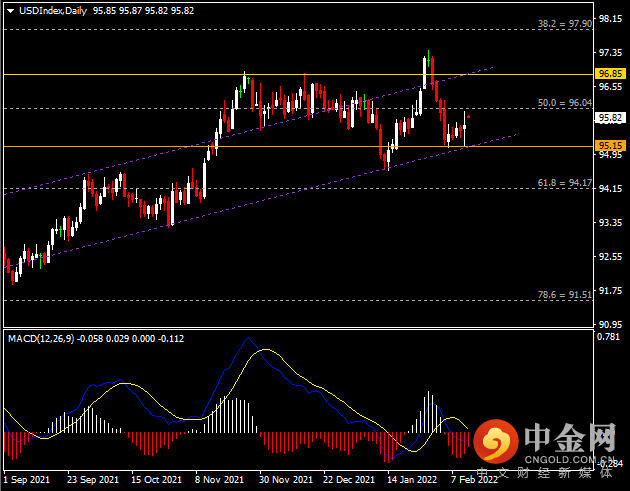Screen dimensions: 630x491
Task: Select the 96.85 yellow price tag
Action: coord(610,74)
